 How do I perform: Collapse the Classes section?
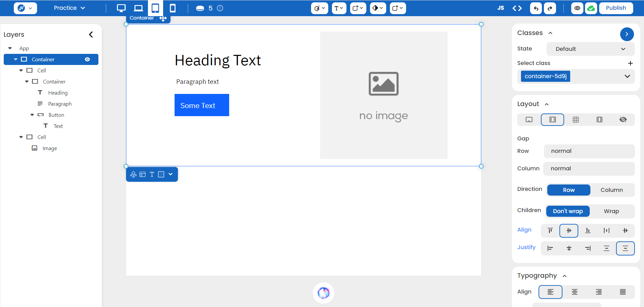coord(550,33)
